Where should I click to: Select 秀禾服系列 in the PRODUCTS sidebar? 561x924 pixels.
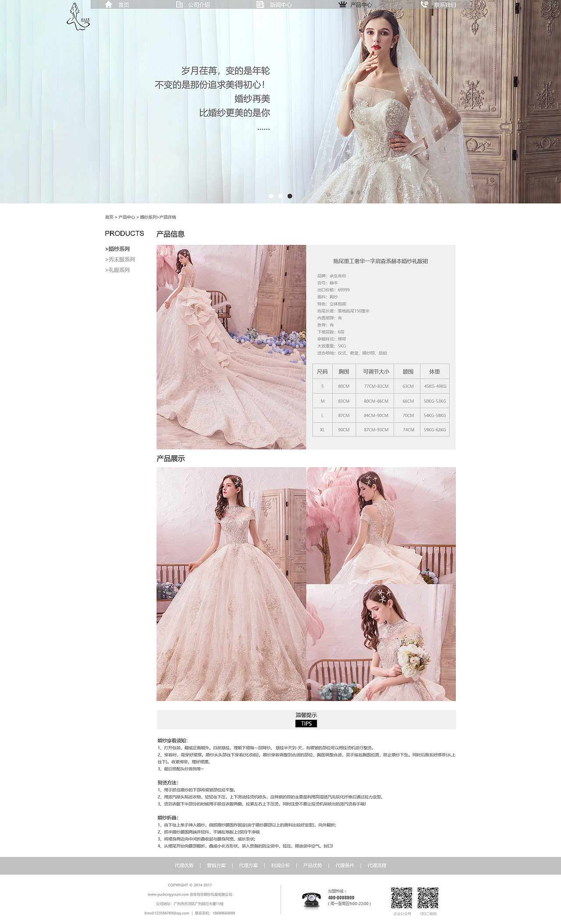coord(120,259)
